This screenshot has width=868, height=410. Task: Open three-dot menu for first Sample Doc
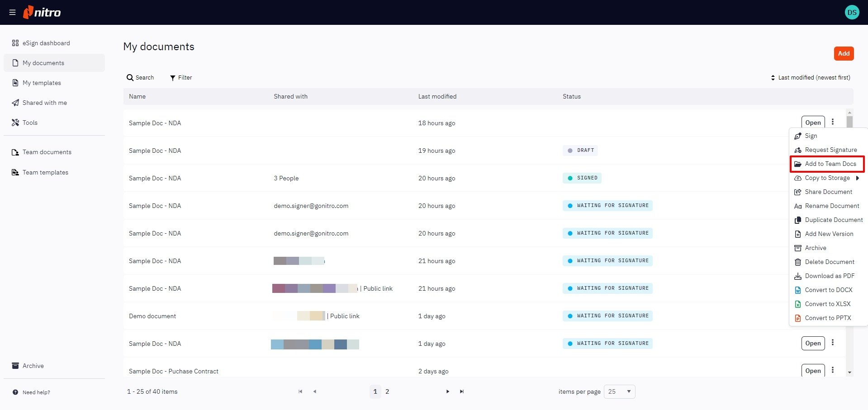(833, 122)
